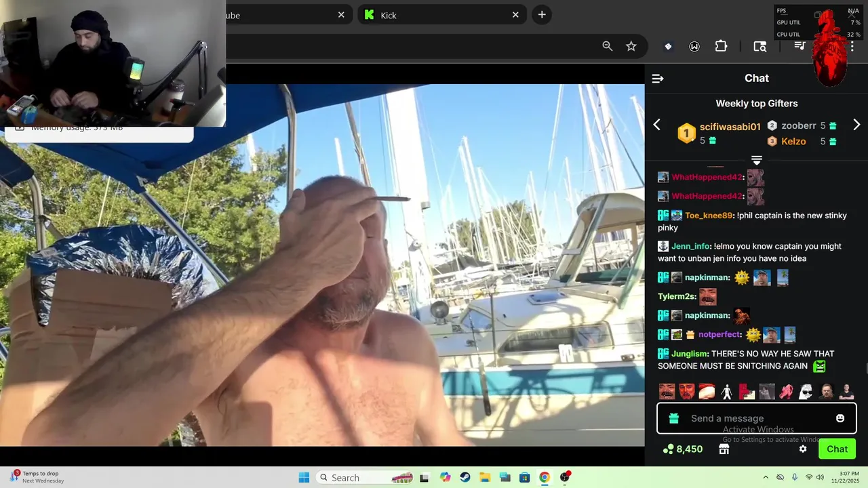The height and width of the screenshot is (488, 868).
Task: Open the clock showing 3:07 PM
Action: pos(846,477)
